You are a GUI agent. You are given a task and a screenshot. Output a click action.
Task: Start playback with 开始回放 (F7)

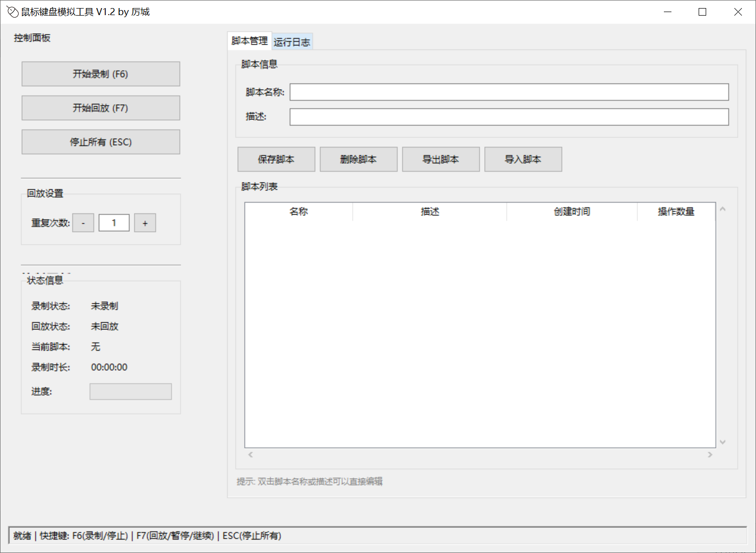click(101, 108)
